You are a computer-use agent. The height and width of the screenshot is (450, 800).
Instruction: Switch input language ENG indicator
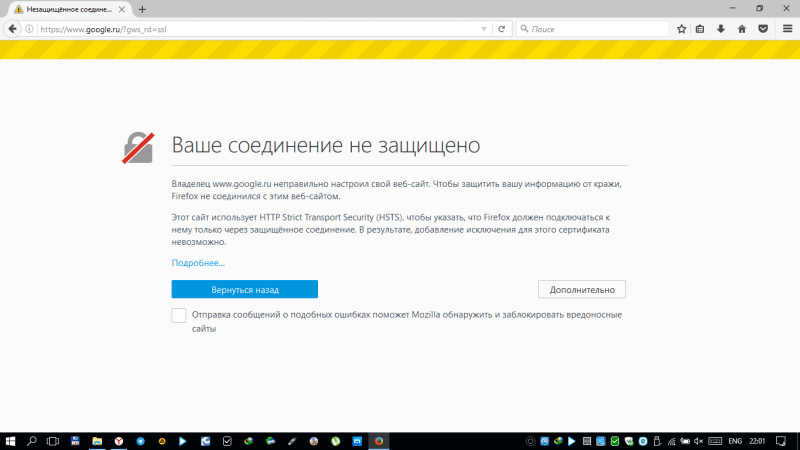735,441
